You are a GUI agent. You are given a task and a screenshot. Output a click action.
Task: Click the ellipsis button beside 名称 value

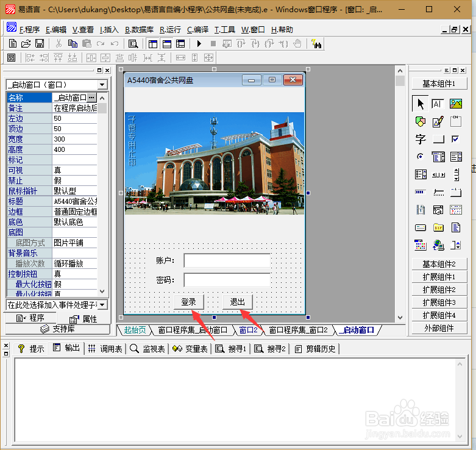pos(91,98)
